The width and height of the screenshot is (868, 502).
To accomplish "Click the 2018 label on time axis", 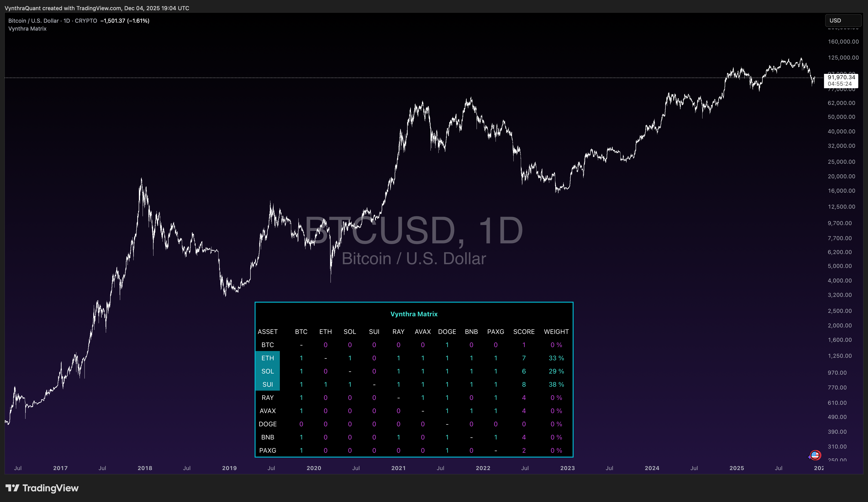I will 145,468.
